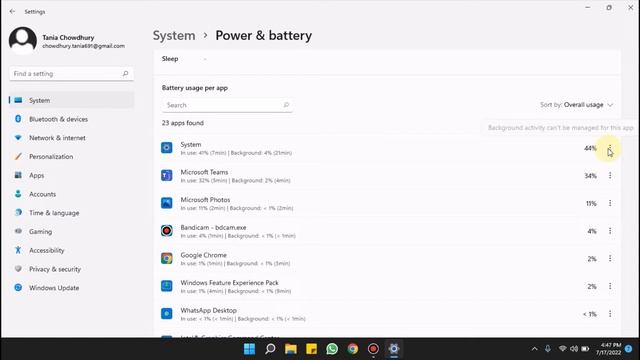640x360 pixels.
Task: Click the battery icon in system tray
Action: (585, 349)
